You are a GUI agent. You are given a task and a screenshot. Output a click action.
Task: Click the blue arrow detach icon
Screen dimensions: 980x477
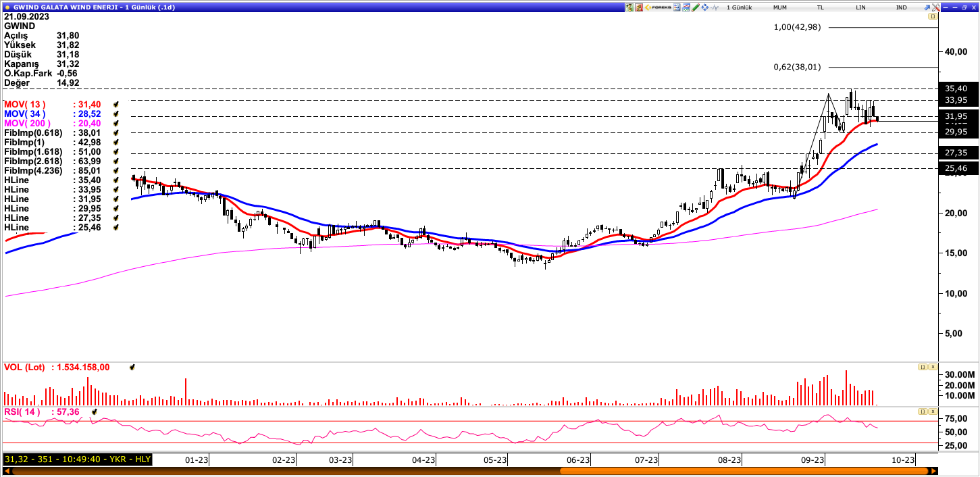point(929,7)
